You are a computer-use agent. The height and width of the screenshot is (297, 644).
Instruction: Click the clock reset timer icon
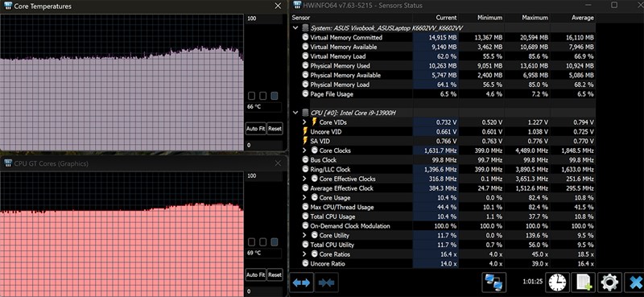coord(557,283)
